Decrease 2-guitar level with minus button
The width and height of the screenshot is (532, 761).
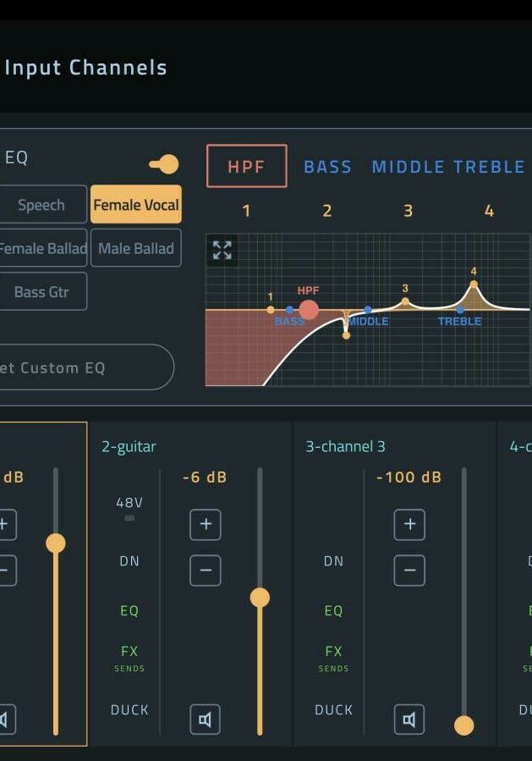pyautogui.click(x=205, y=571)
